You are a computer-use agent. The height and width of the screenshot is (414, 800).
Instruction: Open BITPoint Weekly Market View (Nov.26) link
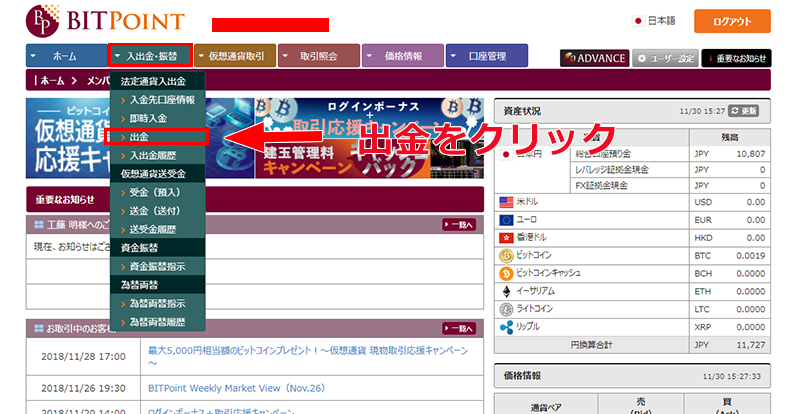[236, 388]
